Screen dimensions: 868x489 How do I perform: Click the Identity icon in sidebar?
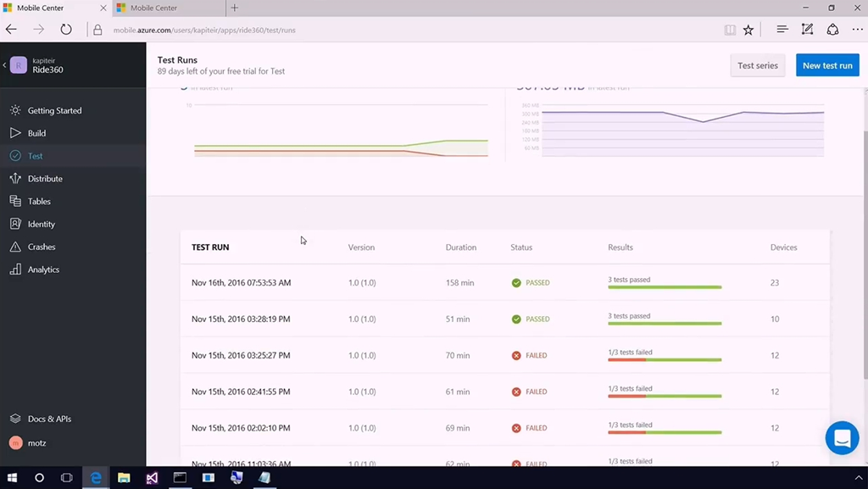point(15,225)
